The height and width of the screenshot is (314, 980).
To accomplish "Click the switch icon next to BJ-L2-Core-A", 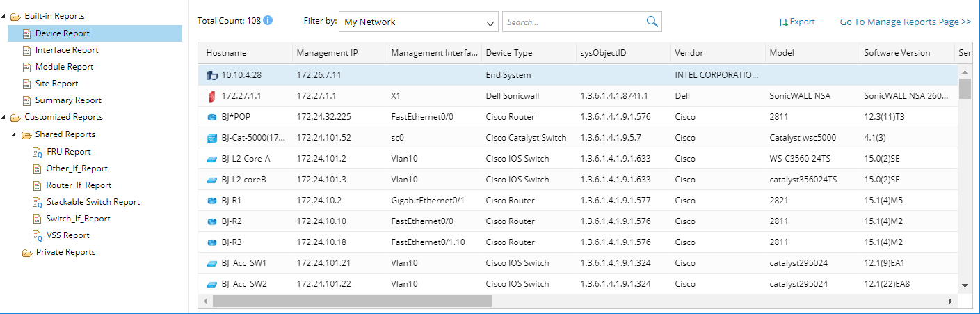I will tap(212, 159).
